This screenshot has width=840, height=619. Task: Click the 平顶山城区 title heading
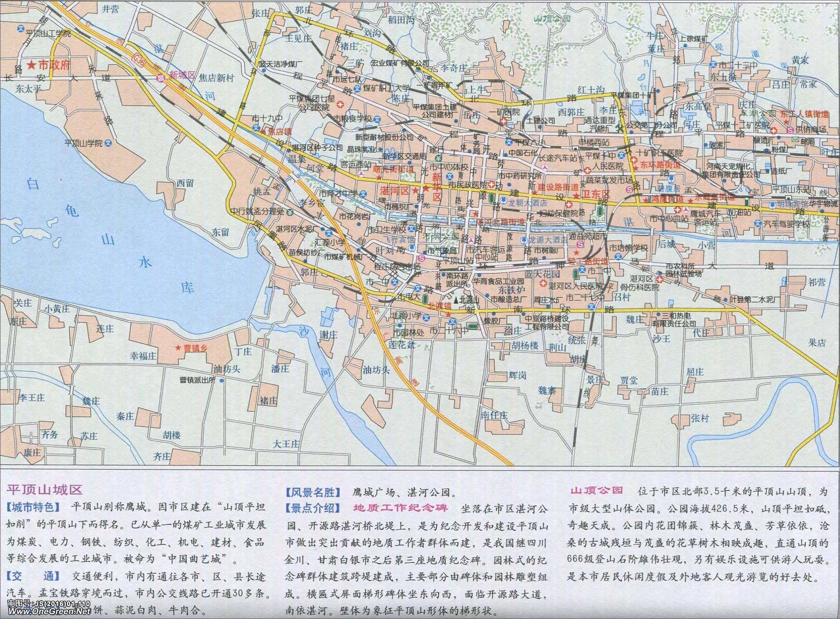pyautogui.click(x=44, y=490)
